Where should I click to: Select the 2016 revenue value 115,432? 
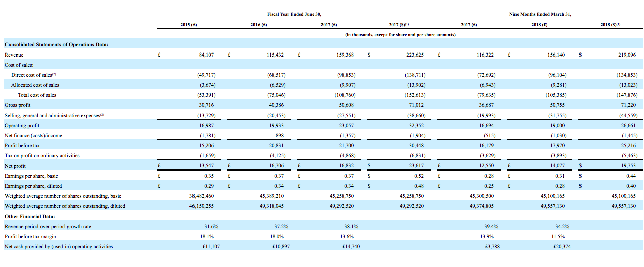point(276,55)
